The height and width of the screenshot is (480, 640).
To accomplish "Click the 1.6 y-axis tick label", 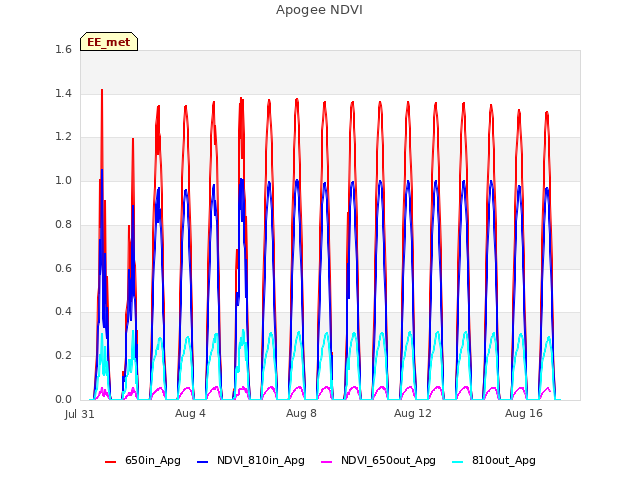I will click(x=63, y=49).
